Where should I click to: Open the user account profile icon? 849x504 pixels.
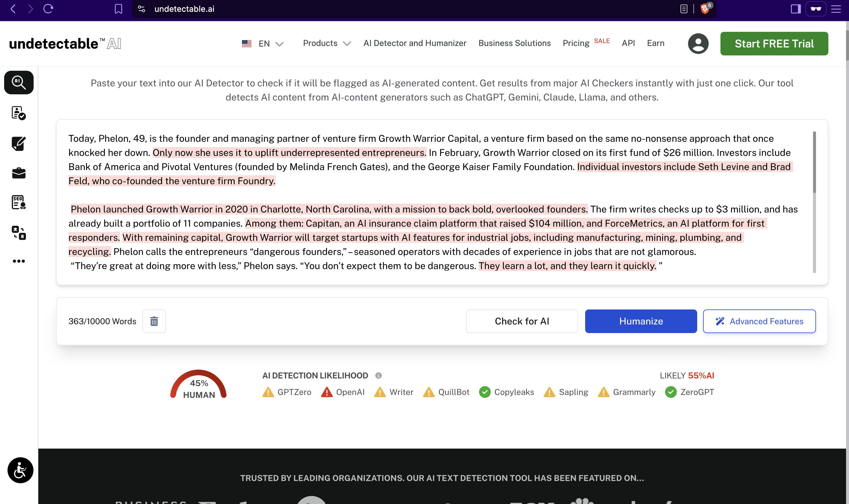[x=698, y=43]
